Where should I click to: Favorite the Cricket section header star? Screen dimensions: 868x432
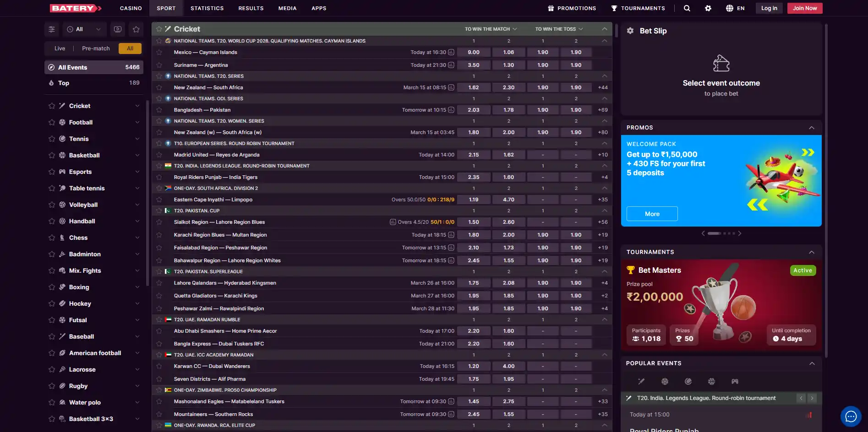pos(159,29)
